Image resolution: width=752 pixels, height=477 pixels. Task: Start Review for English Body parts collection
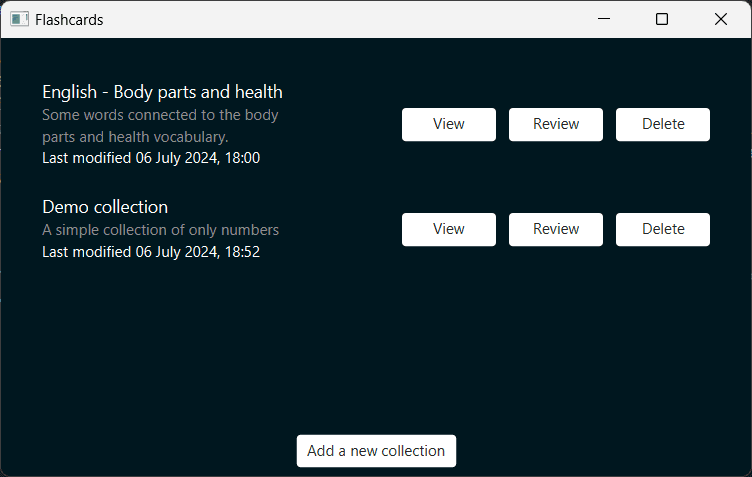555,124
